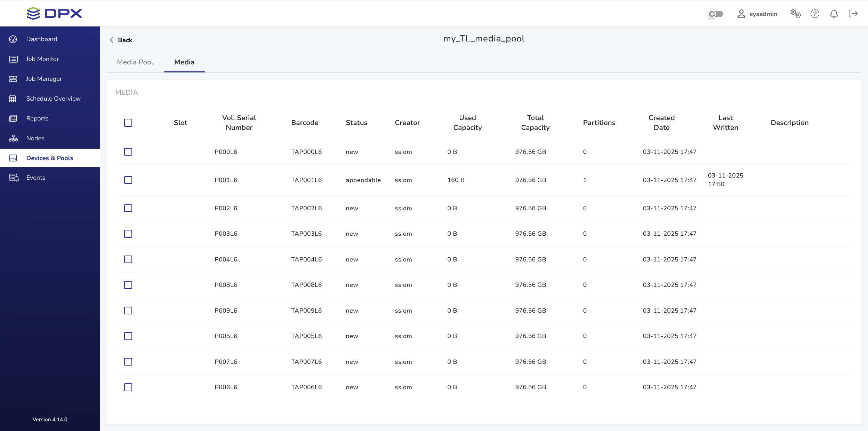868x431 pixels.
Task: Select the checkbox for volume P001L6
Action: pyautogui.click(x=128, y=180)
